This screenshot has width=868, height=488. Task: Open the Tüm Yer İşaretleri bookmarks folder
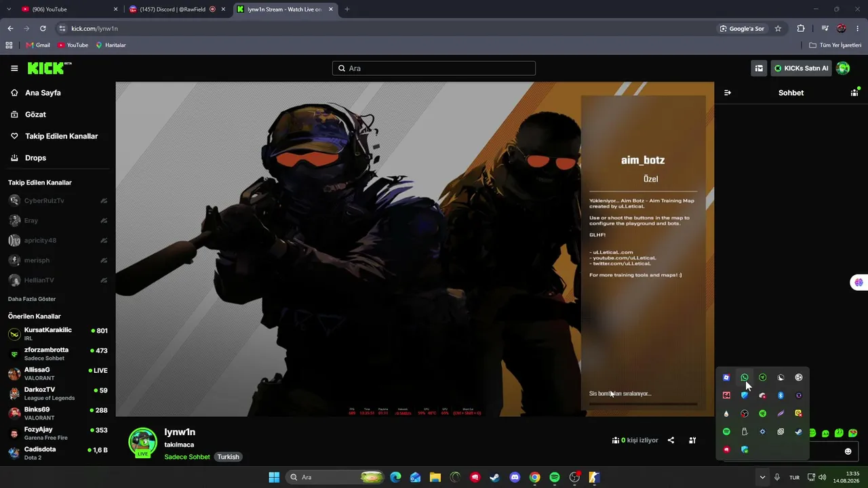tap(835, 45)
